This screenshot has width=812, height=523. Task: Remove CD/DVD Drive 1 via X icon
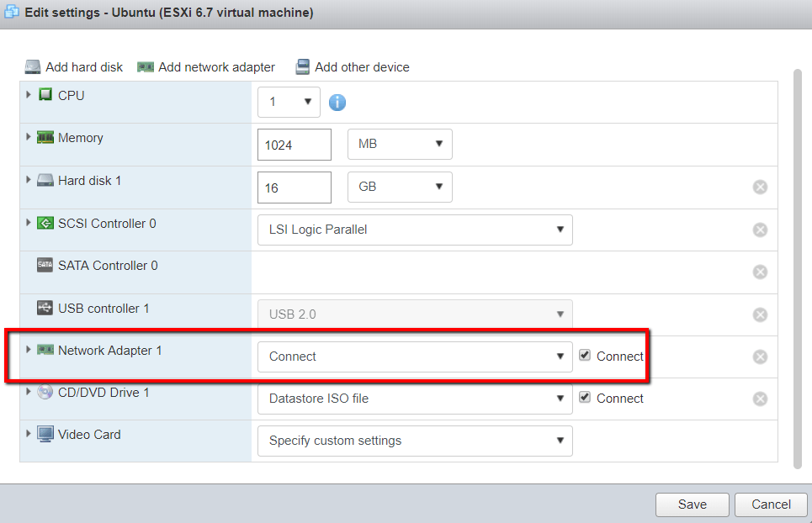click(760, 399)
